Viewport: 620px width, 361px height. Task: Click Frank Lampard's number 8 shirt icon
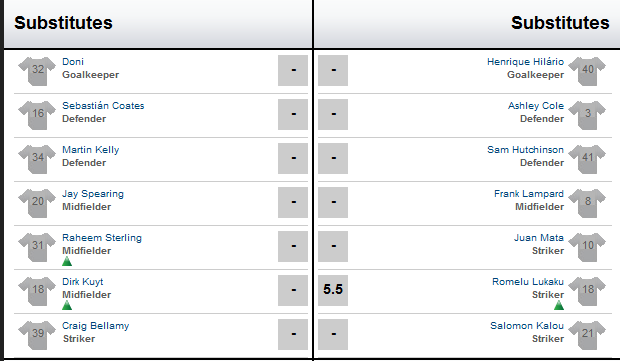point(587,203)
